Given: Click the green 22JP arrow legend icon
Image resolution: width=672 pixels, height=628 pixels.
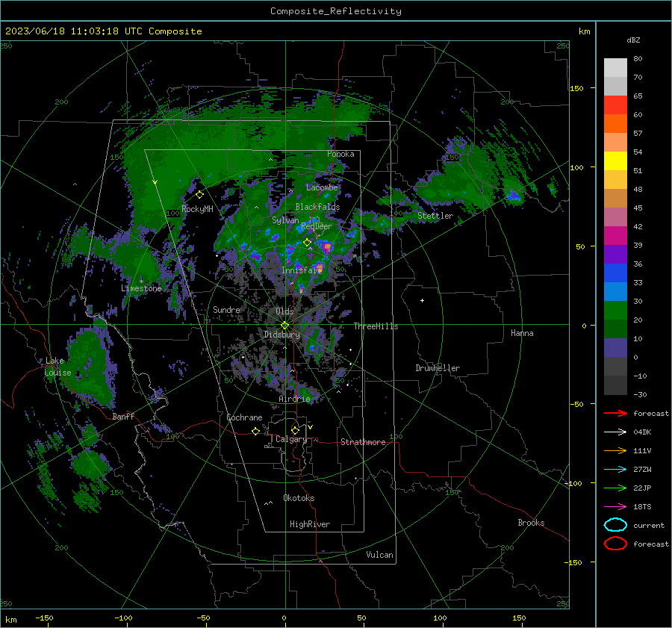Looking at the screenshot, I should click(x=615, y=488).
